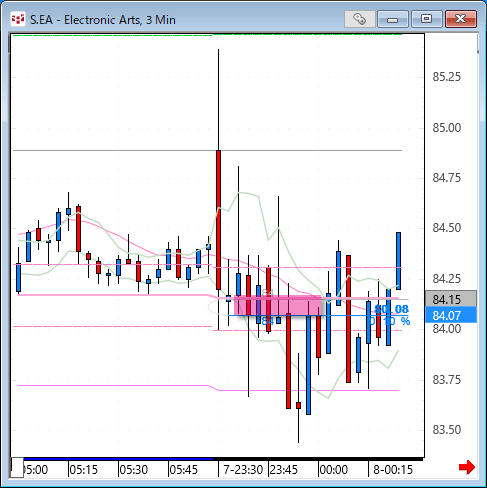This screenshot has height=488, width=487.
Task: Click the 05:45 time axis label
Action: coord(184,470)
